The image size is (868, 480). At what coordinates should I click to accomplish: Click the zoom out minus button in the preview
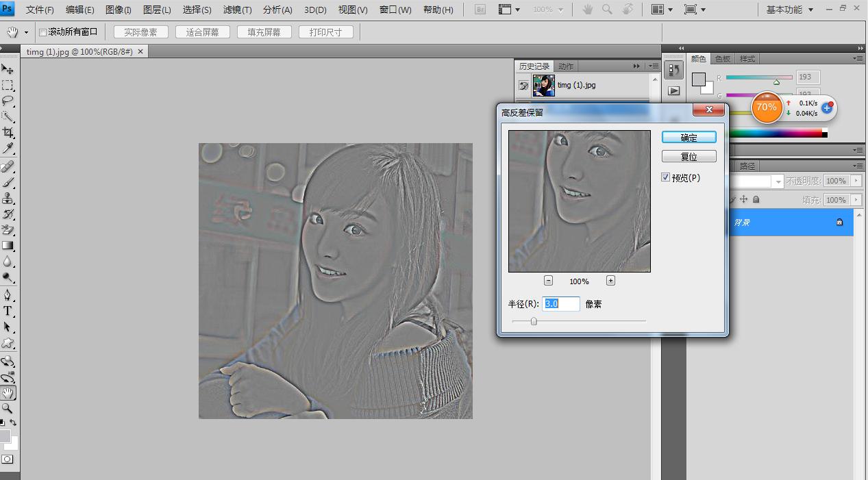(x=548, y=281)
